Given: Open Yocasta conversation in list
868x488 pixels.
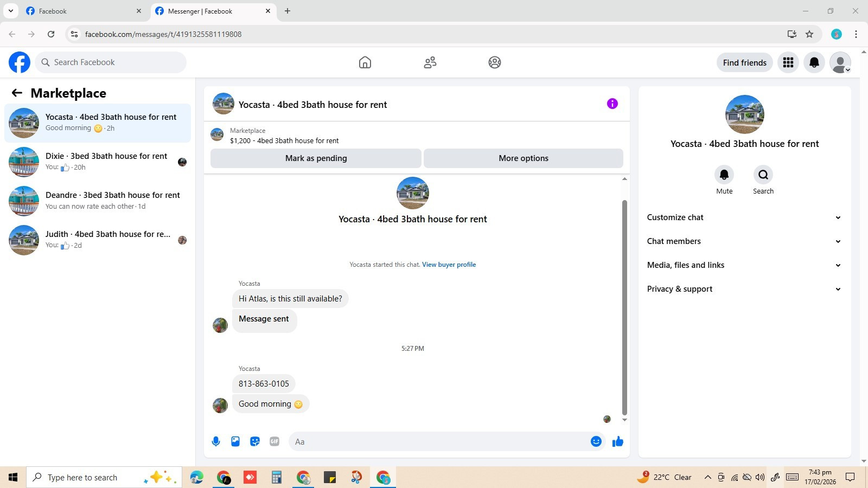Looking at the screenshot, I should [98, 123].
